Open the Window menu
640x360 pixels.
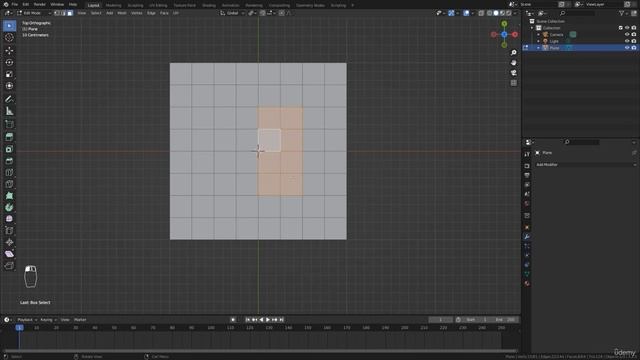click(57, 4)
